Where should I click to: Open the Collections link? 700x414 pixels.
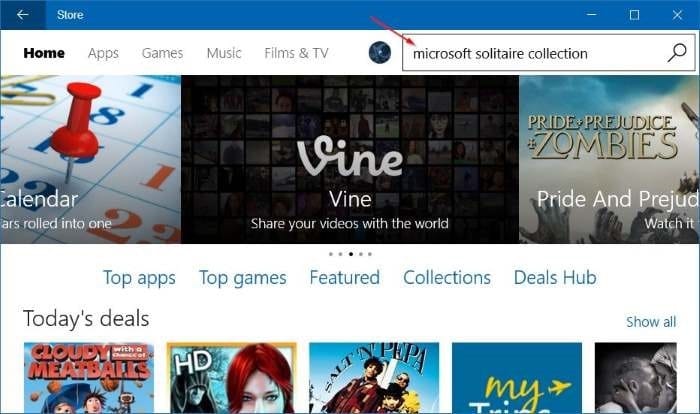[x=447, y=277]
